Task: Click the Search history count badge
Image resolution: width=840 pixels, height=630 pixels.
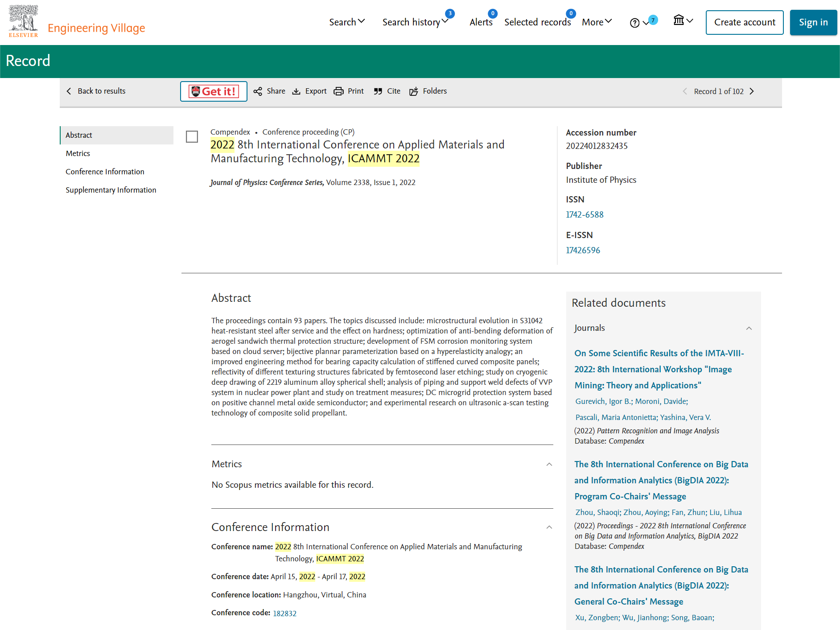Action: click(x=450, y=13)
